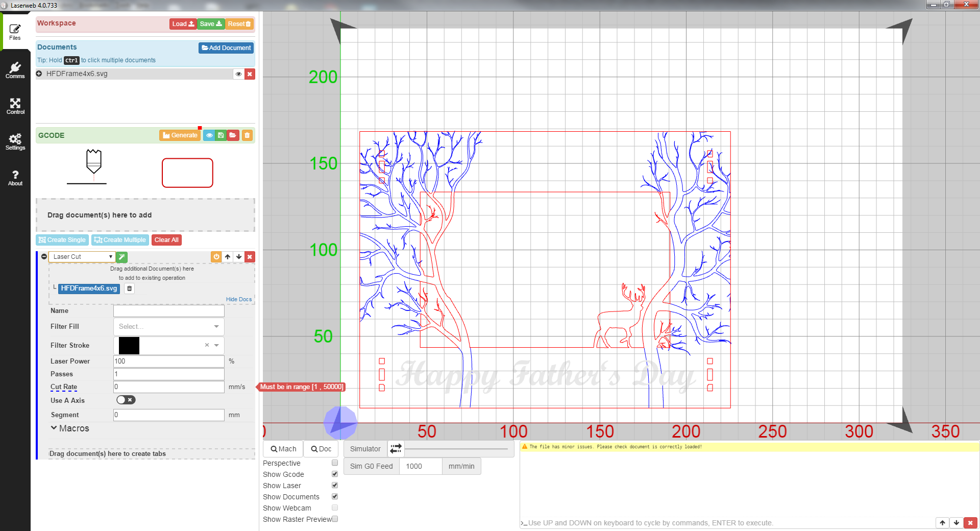This screenshot has height=531, width=980.
Task: Enable Perspective view checkbox
Action: (335, 463)
